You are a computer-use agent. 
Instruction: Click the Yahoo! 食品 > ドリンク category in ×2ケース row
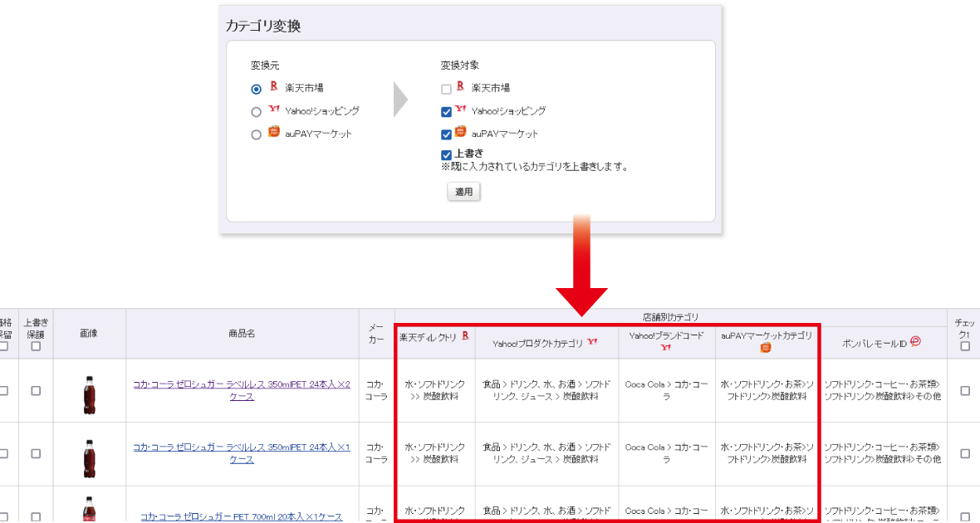546,390
